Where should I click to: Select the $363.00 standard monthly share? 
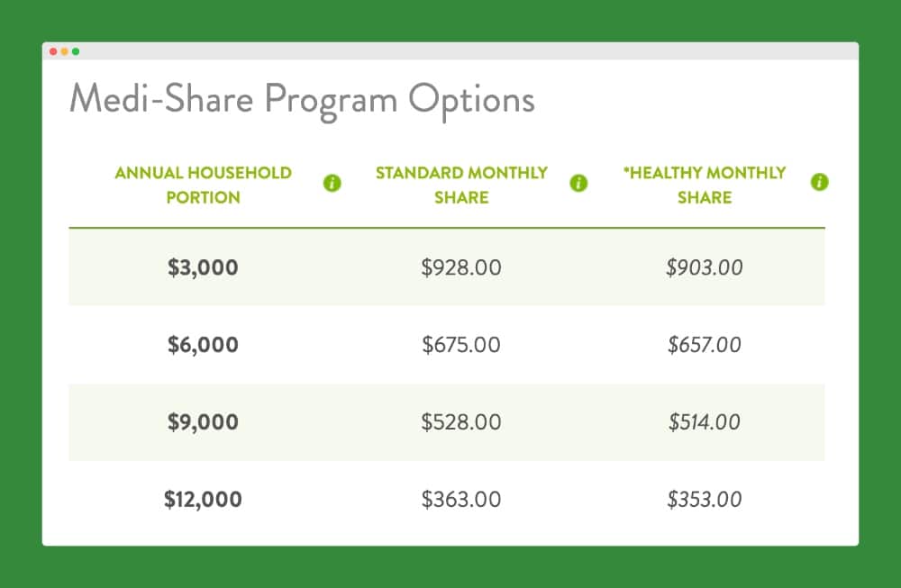[461, 500]
